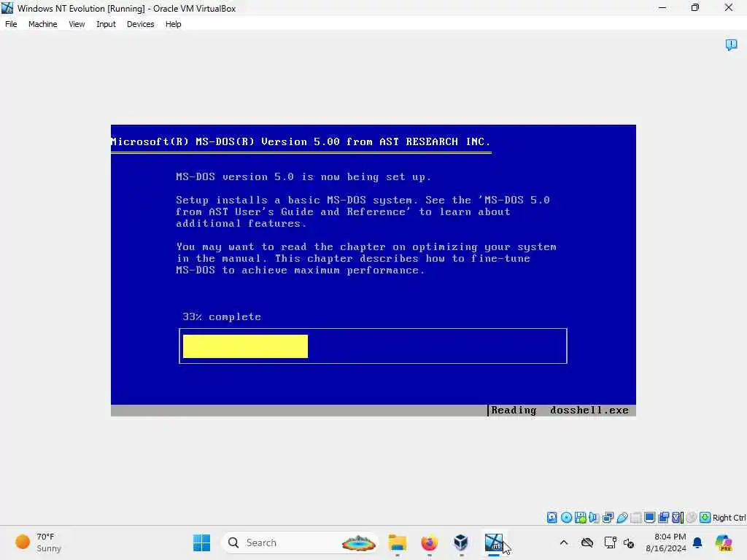The image size is (747, 560).
Task: Minimize the VirtualBox window
Action: [x=662, y=8]
